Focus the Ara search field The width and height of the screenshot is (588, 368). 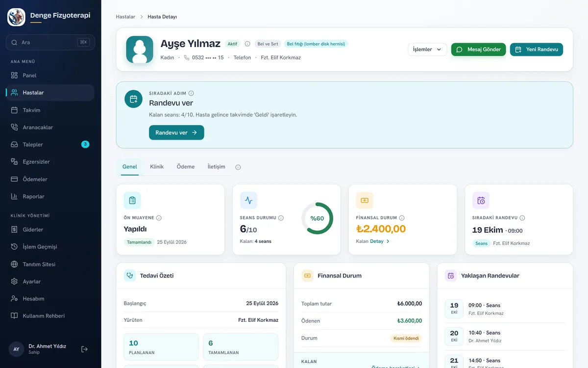pos(50,42)
